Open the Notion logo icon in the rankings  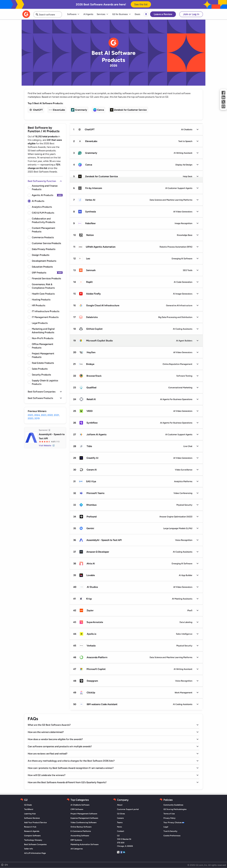click(x=81, y=235)
